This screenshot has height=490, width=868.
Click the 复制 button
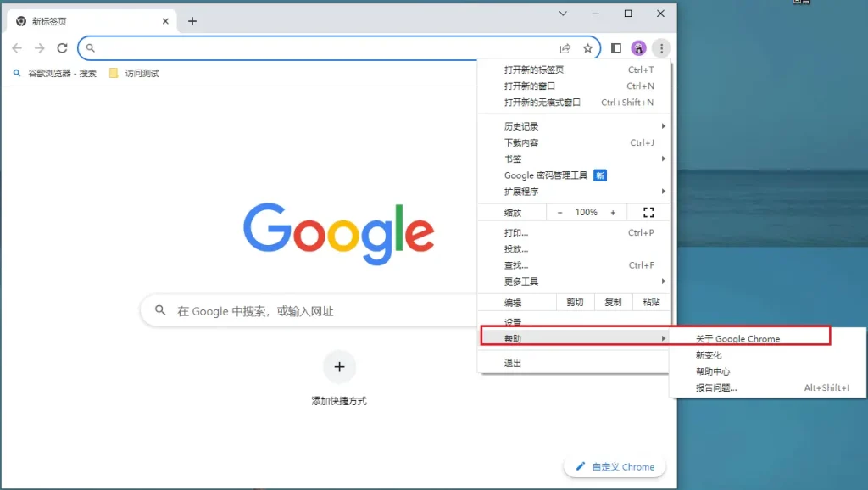coord(613,303)
